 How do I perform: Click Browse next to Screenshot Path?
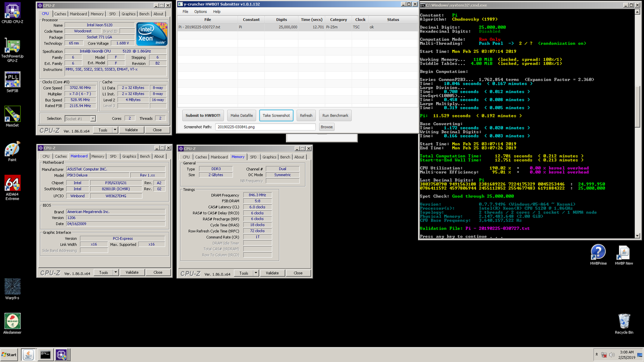tap(327, 127)
